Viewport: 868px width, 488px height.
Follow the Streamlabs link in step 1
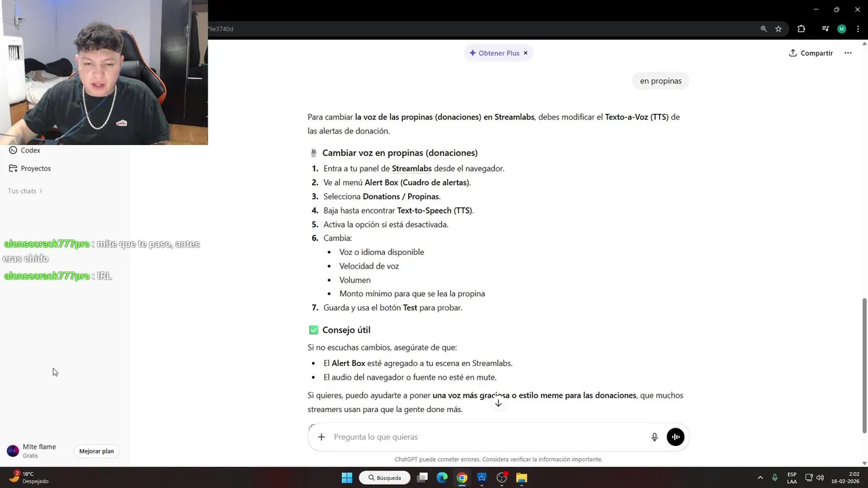tap(412, 168)
